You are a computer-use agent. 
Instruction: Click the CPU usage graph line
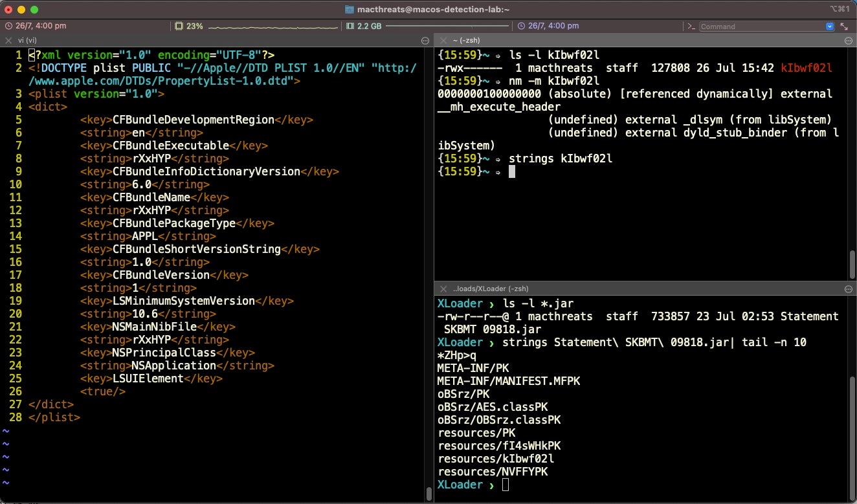[272, 27]
